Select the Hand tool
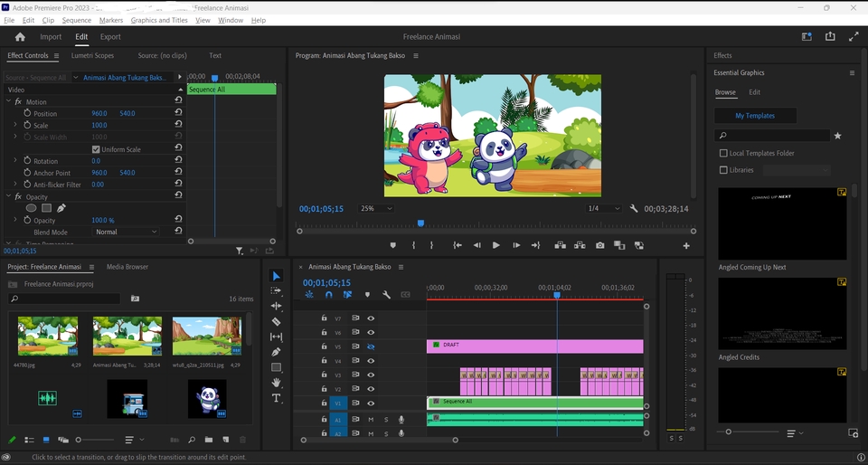Image resolution: width=868 pixels, height=465 pixels. 276,383
